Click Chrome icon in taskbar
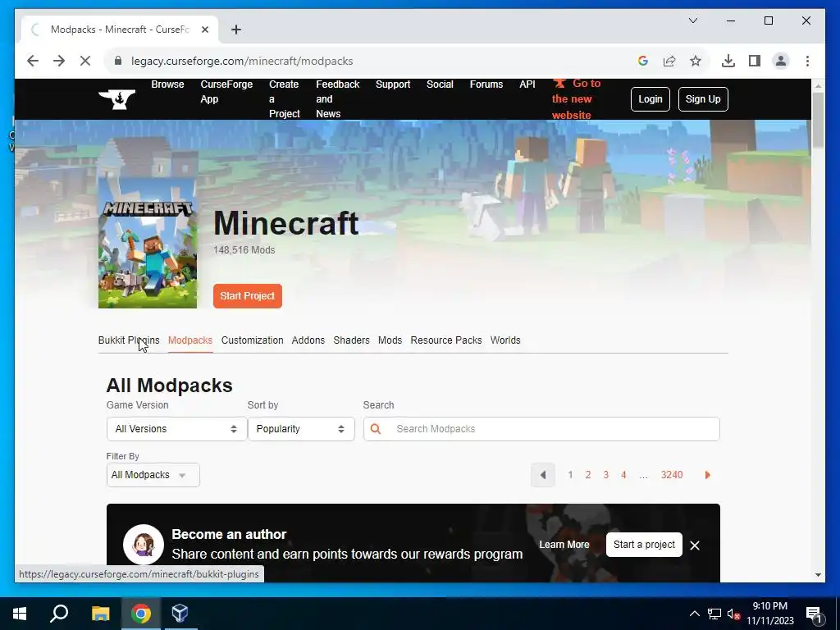This screenshot has height=630, width=840. (x=141, y=614)
